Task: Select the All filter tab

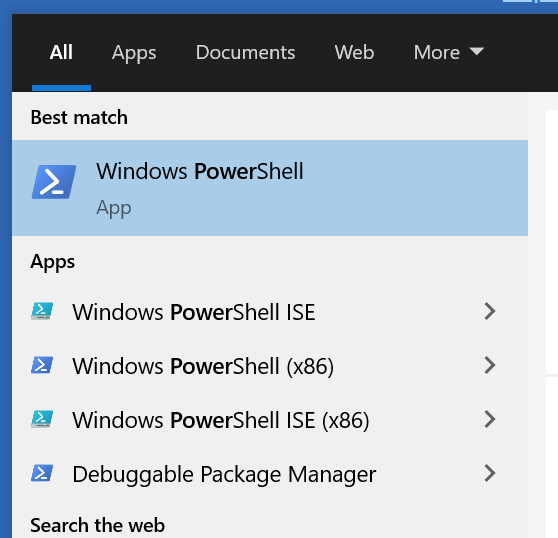Action: click(x=61, y=53)
